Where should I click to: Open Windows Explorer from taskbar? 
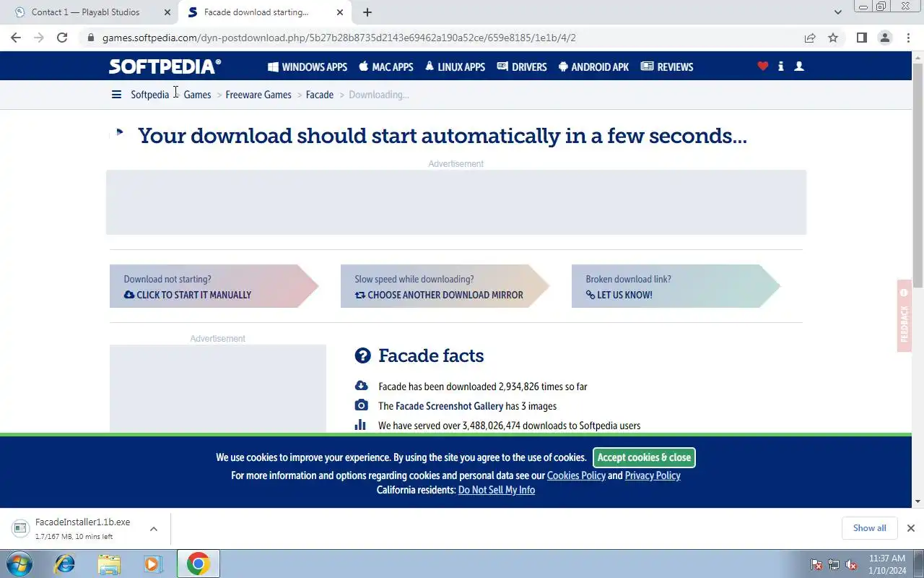[x=109, y=564]
